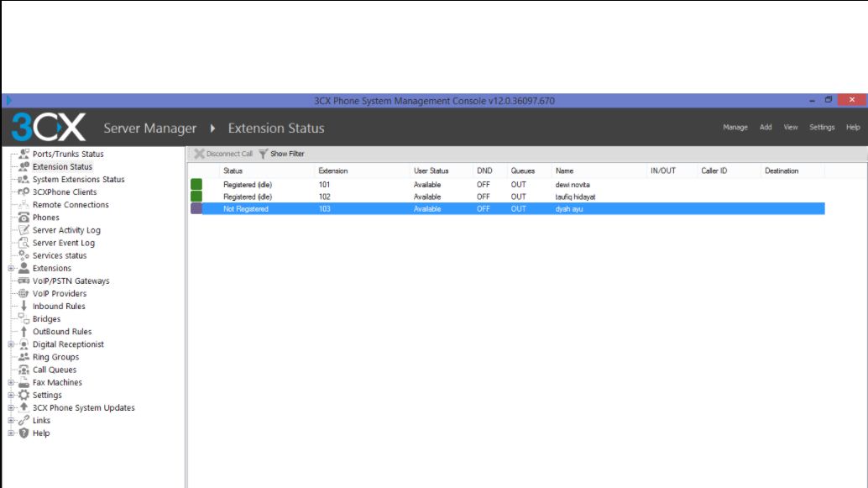The height and width of the screenshot is (488, 868).
Task: Click the Bridges icon
Action: click(x=24, y=318)
